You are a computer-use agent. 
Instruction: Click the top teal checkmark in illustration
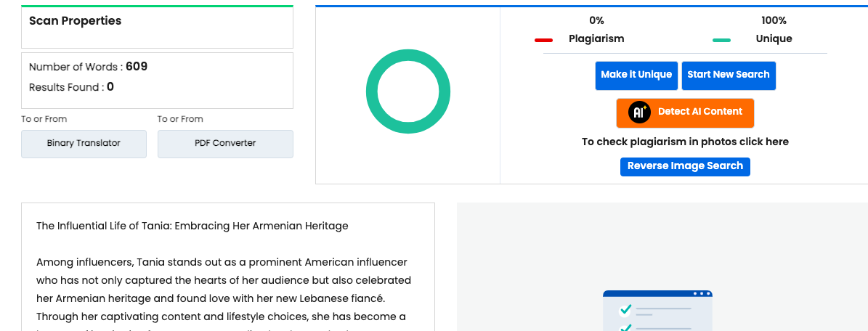pyautogui.click(x=625, y=310)
